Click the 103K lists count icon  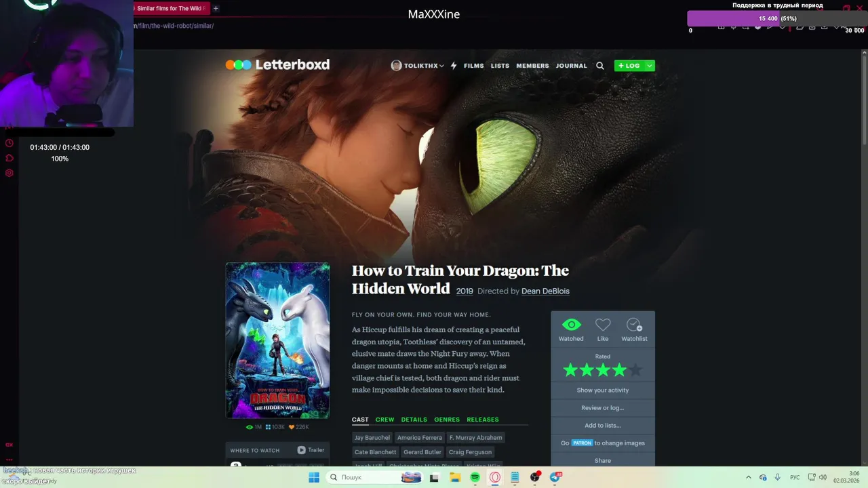click(269, 427)
